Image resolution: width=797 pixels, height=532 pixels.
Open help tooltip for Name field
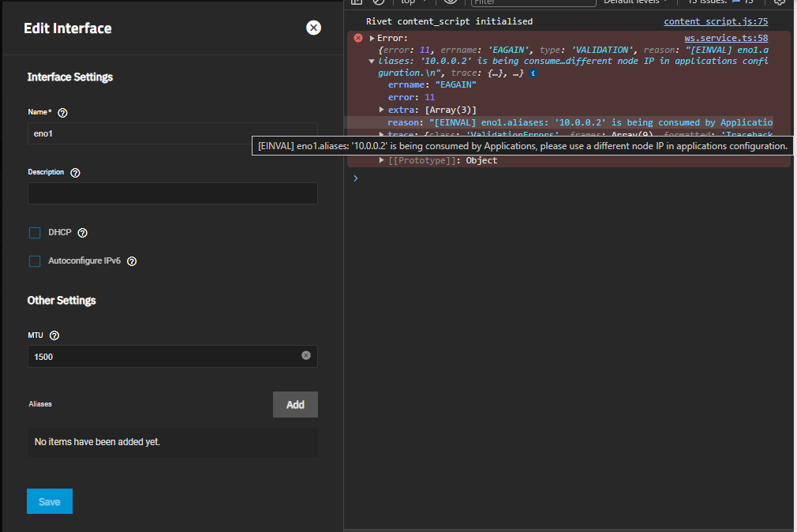tap(62, 113)
